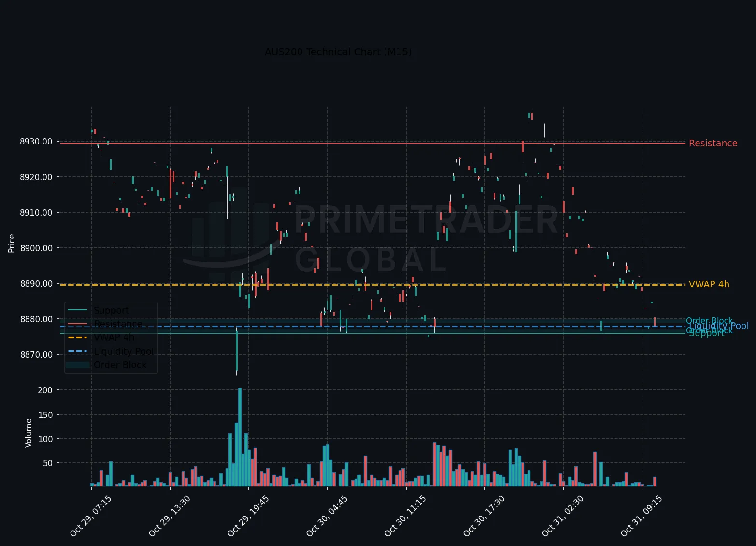Viewport: 756px width, 546px height.
Task: Click the 50 volume axis label
Action: 47,463
